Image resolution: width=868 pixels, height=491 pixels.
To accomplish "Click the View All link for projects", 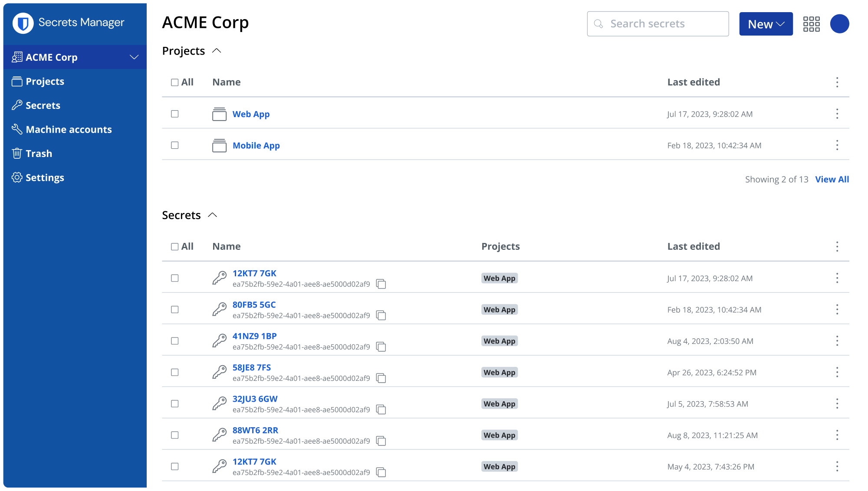I will [x=832, y=179].
